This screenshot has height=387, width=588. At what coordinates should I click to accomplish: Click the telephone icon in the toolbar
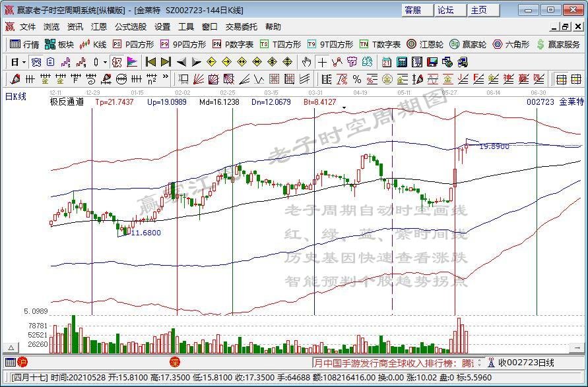coord(36,62)
